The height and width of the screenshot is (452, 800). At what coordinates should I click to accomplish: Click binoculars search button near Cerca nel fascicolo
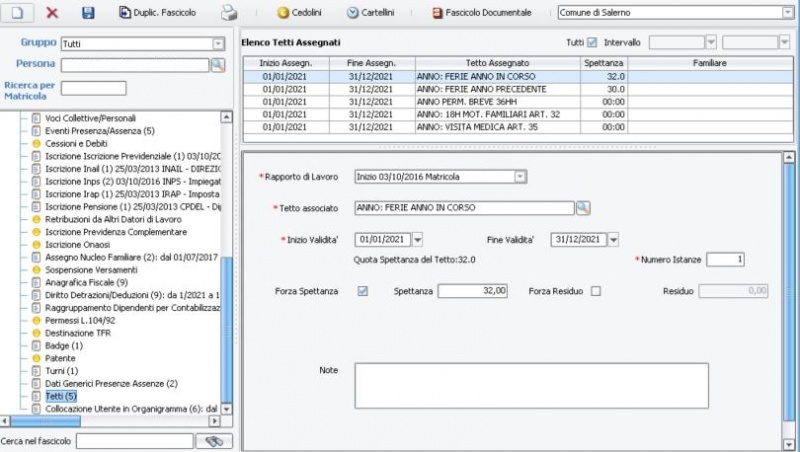(212, 441)
